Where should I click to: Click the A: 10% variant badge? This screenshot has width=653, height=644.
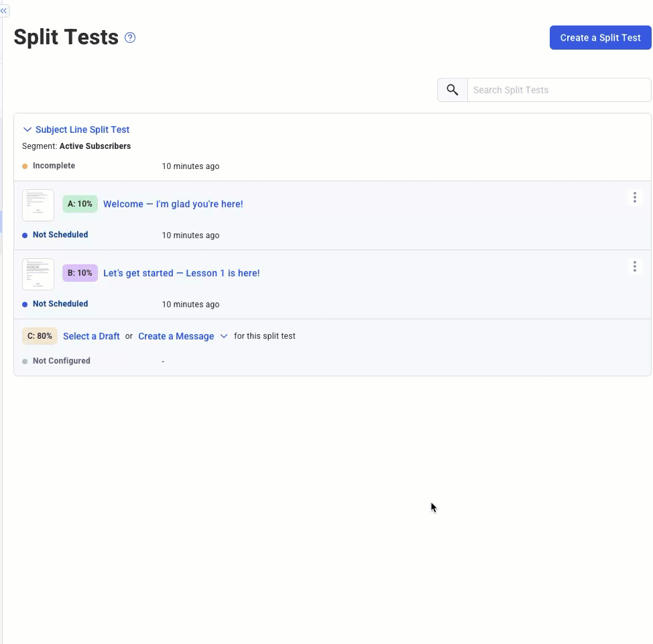[x=80, y=204]
